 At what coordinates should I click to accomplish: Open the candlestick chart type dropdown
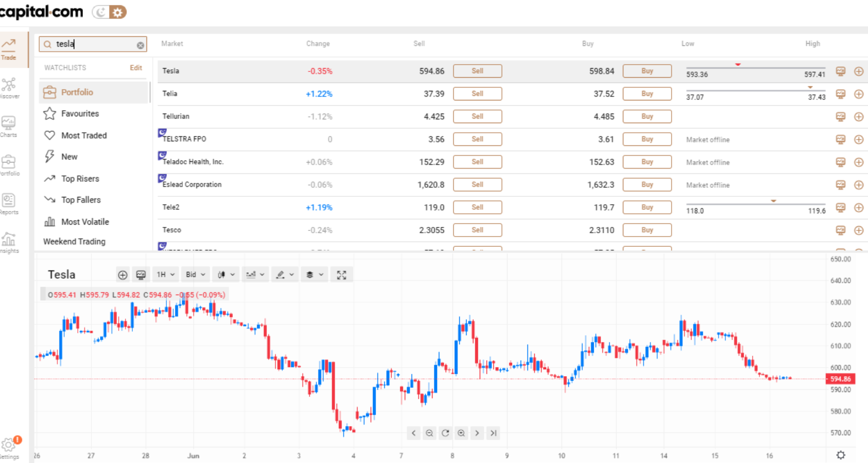click(226, 275)
